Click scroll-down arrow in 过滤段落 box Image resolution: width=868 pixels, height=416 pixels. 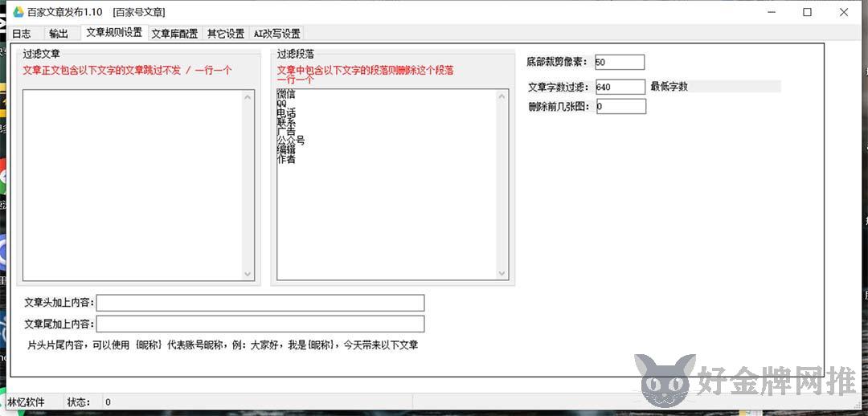click(502, 273)
